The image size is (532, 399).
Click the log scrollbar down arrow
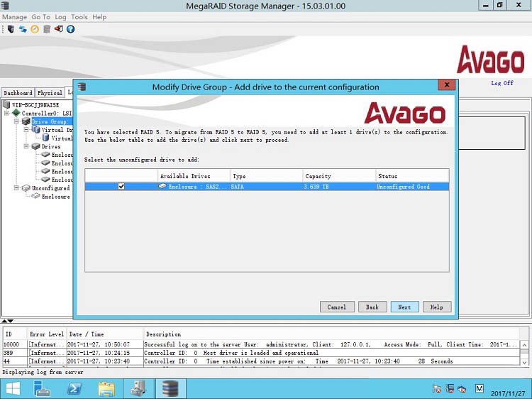click(524, 362)
